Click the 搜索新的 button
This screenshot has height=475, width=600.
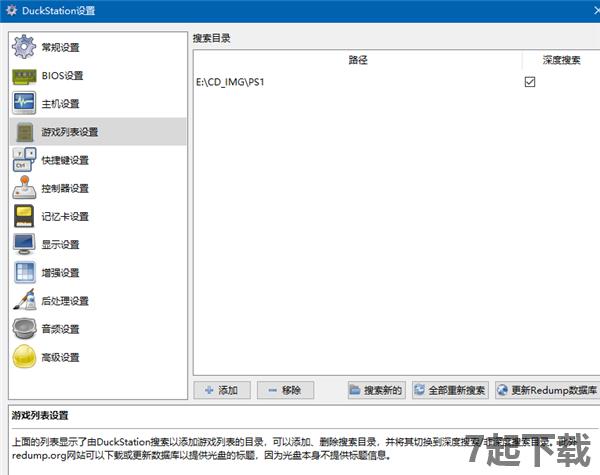377,390
